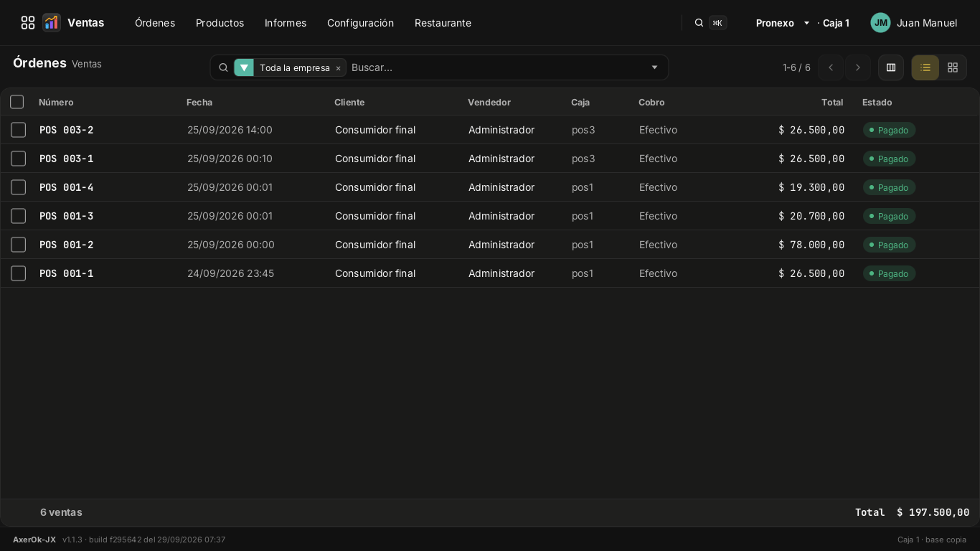Expand the search options dropdown arrow
The image size is (980, 551).
coord(654,67)
